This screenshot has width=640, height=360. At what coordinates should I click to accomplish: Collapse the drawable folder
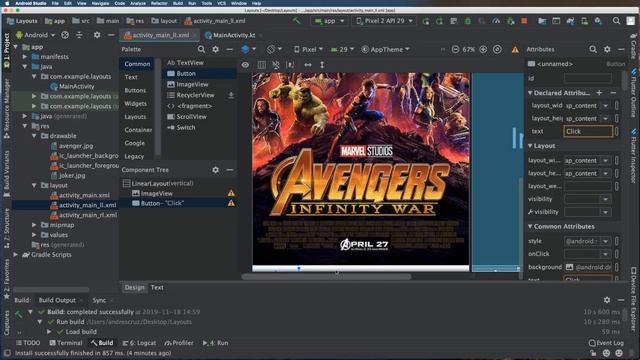pyautogui.click(x=34, y=136)
